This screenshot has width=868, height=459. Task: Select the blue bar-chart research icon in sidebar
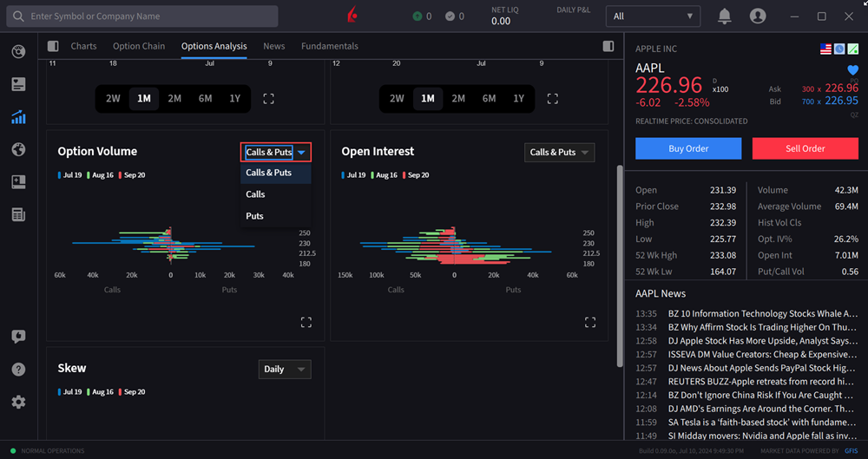18,117
